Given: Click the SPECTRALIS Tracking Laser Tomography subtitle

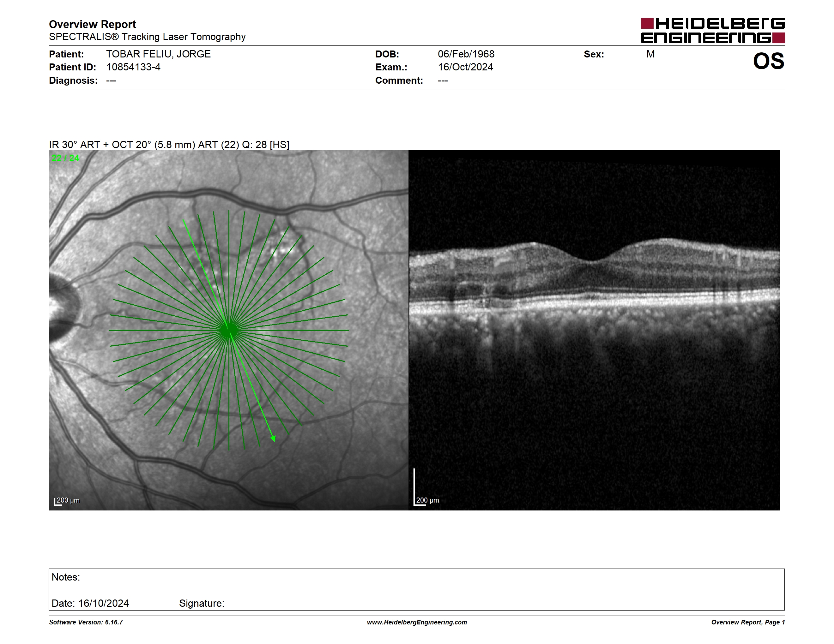Looking at the screenshot, I should click(x=147, y=37).
